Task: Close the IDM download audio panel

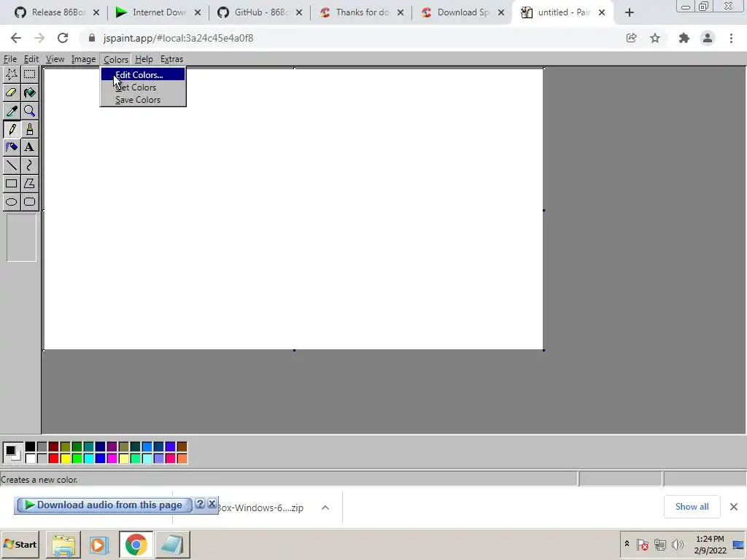Action: click(212, 504)
